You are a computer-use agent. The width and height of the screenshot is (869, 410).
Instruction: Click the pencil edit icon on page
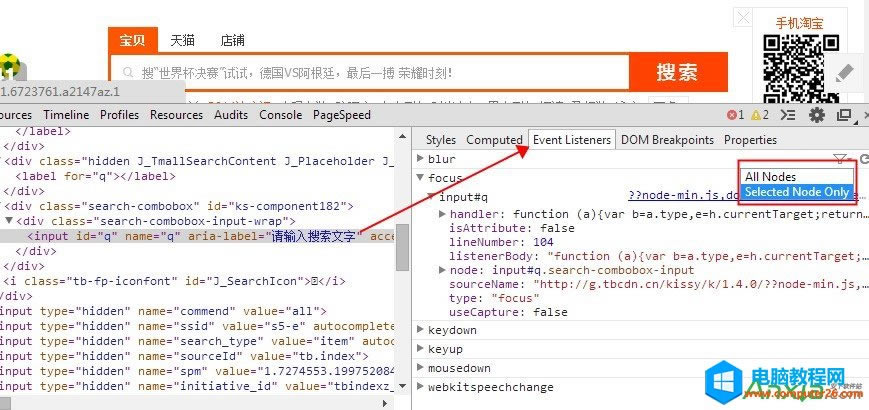(x=844, y=74)
